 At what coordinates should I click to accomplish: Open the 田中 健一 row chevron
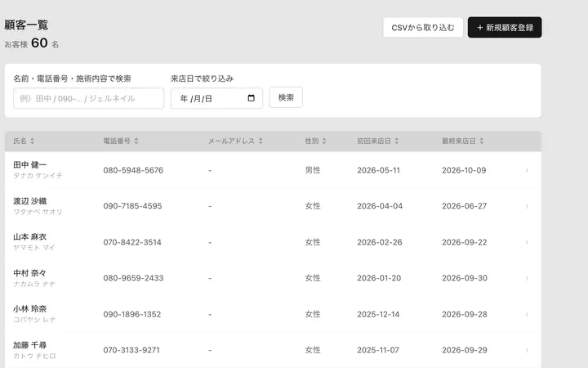[x=527, y=170]
